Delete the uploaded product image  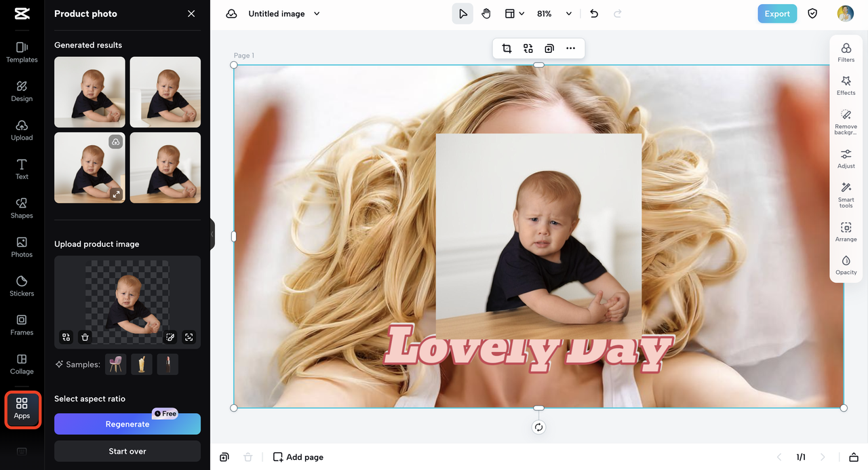pyautogui.click(x=85, y=336)
